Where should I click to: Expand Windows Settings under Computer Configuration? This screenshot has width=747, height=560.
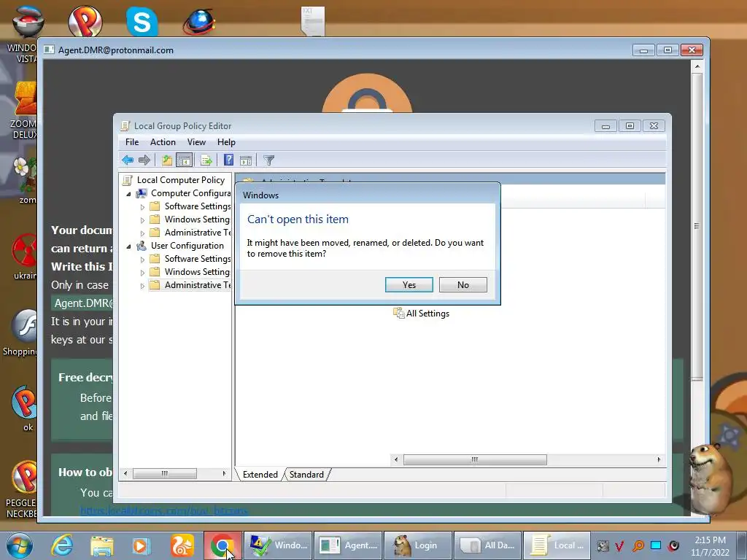tap(142, 220)
